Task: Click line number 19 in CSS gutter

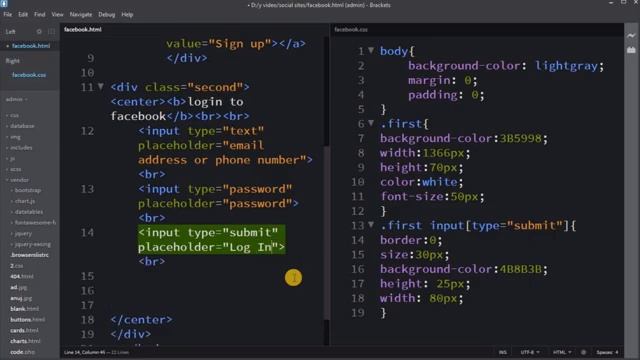Action: point(358,313)
